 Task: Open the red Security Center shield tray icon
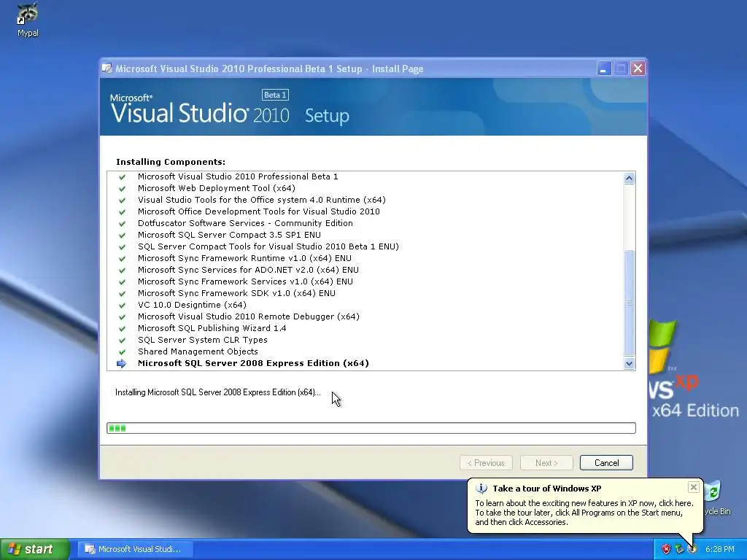coord(666,549)
